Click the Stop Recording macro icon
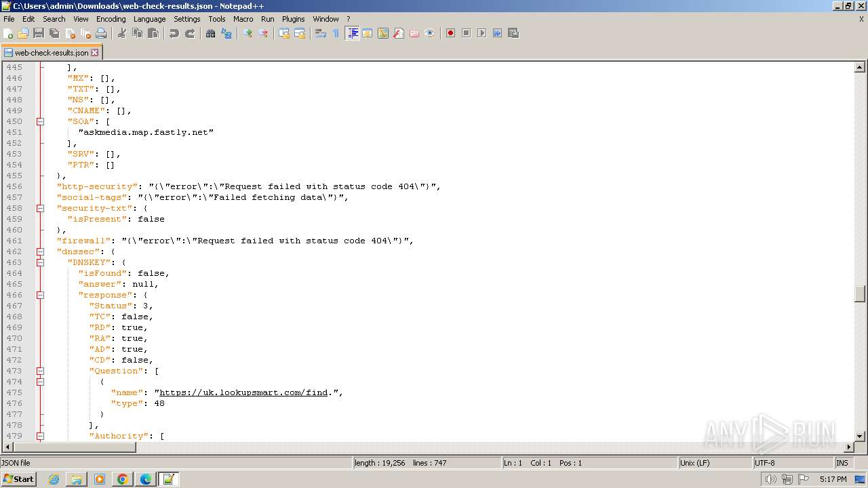The width and height of the screenshot is (868, 488). coord(466,33)
